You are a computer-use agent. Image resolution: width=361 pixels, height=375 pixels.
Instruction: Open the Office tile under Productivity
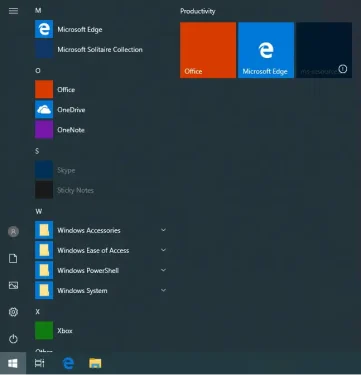[x=208, y=50]
